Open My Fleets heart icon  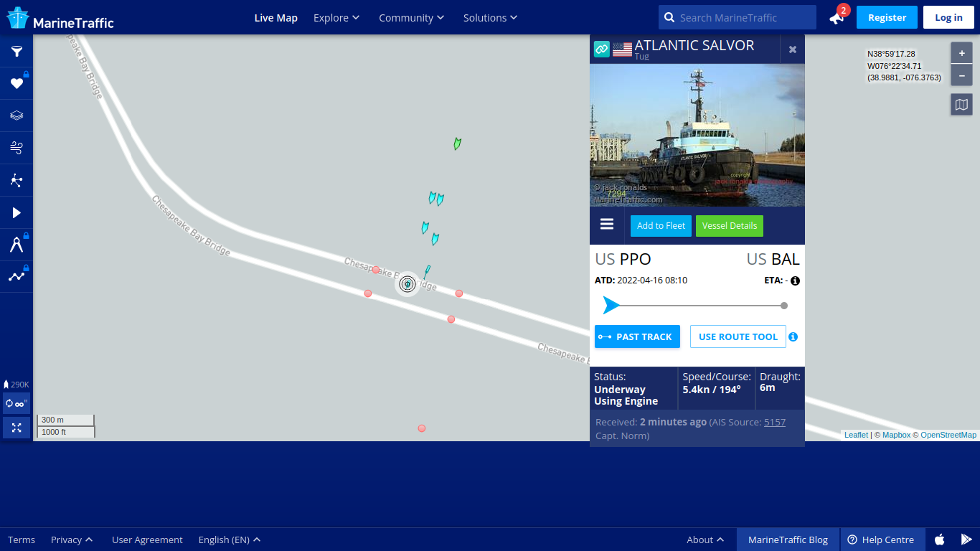point(17,83)
